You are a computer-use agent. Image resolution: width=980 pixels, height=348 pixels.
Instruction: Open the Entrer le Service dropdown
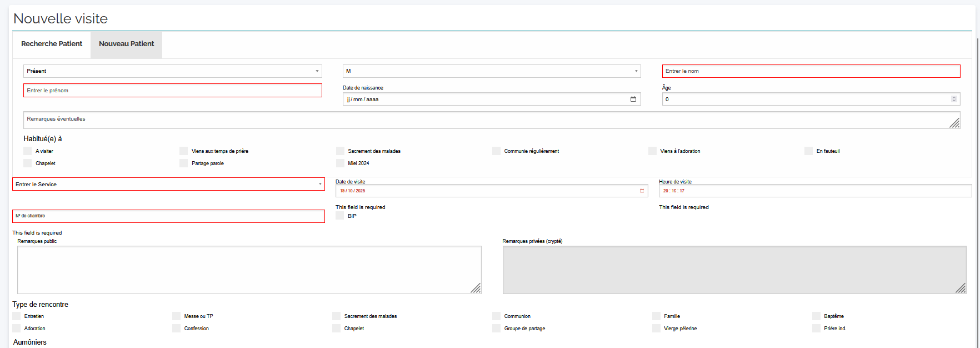(168, 184)
